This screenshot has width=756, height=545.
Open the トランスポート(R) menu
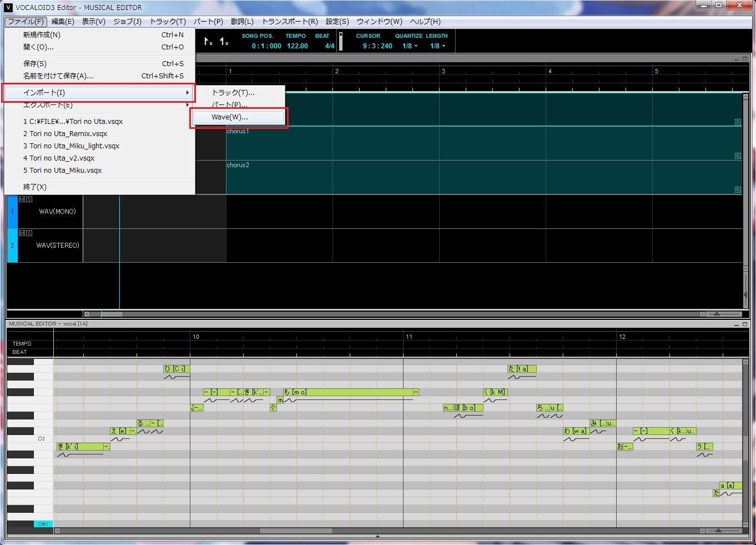click(290, 22)
